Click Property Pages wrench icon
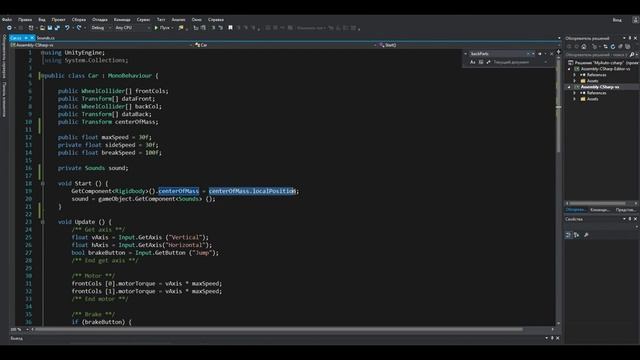Image resolution: width=640 pixels, height=360 pixels. [586, 235]
